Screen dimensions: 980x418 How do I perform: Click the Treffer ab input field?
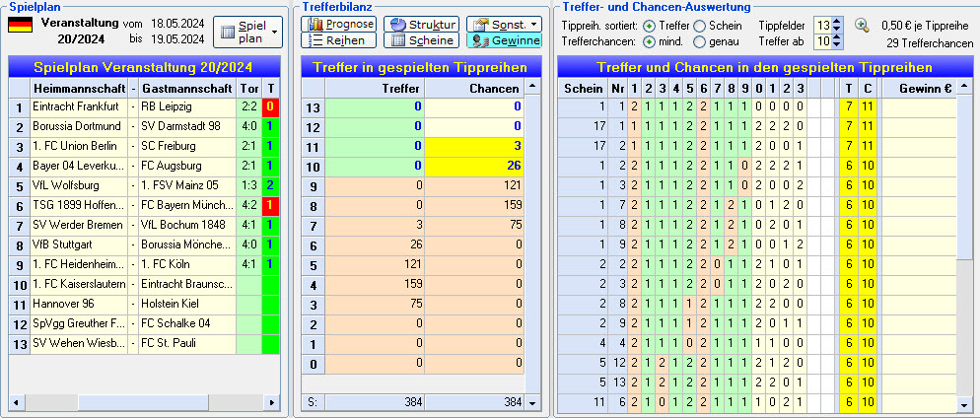tap(823, 41)
